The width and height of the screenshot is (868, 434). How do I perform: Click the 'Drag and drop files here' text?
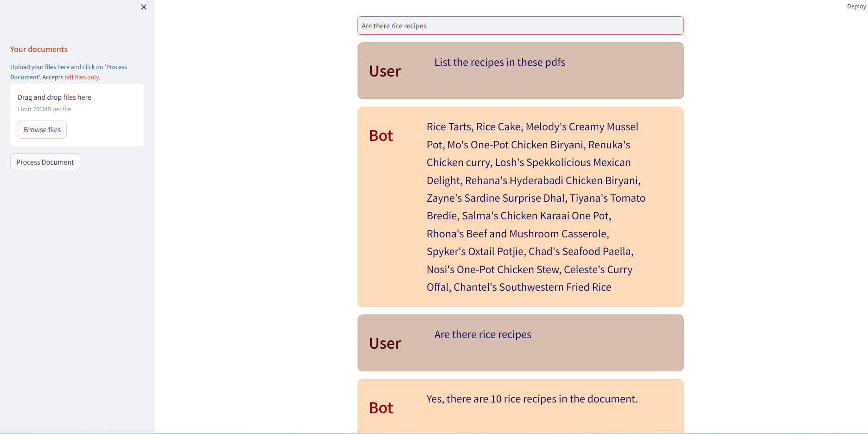54,97
